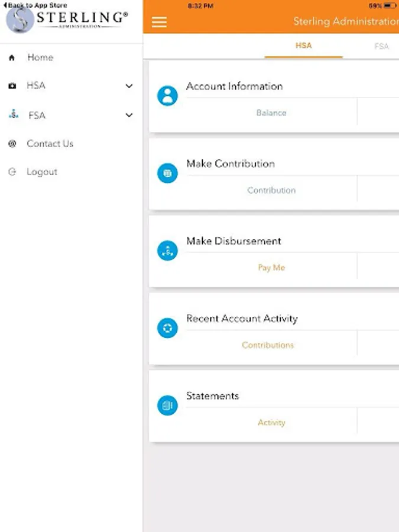Click the Logout icon in sidebar
This screenshot has width=399, height=532.
point(12,171)
